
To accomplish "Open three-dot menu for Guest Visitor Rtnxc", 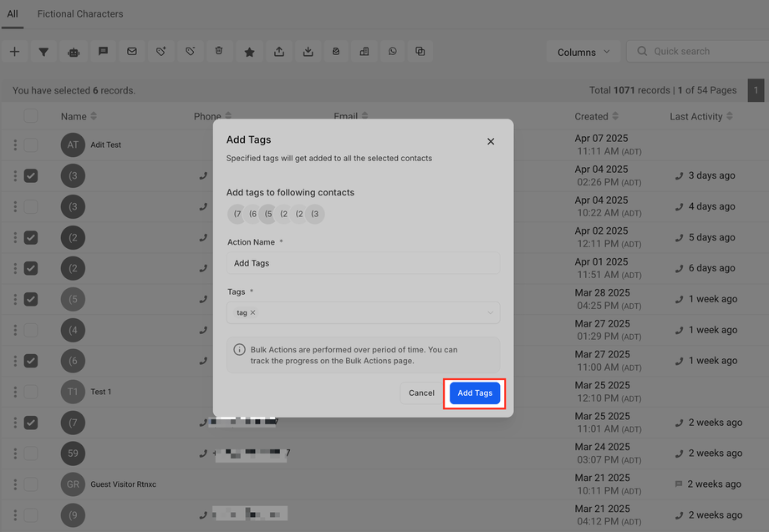I will pos(15,484).
